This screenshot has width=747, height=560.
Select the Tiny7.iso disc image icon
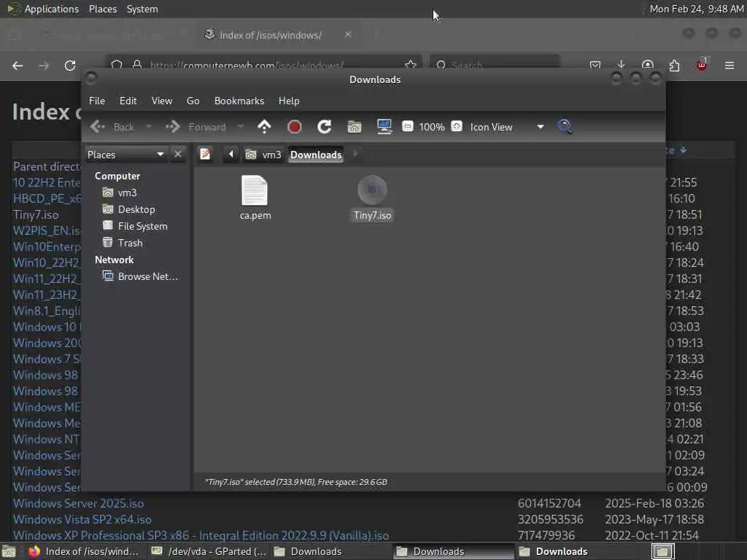(x=372, y=190)
